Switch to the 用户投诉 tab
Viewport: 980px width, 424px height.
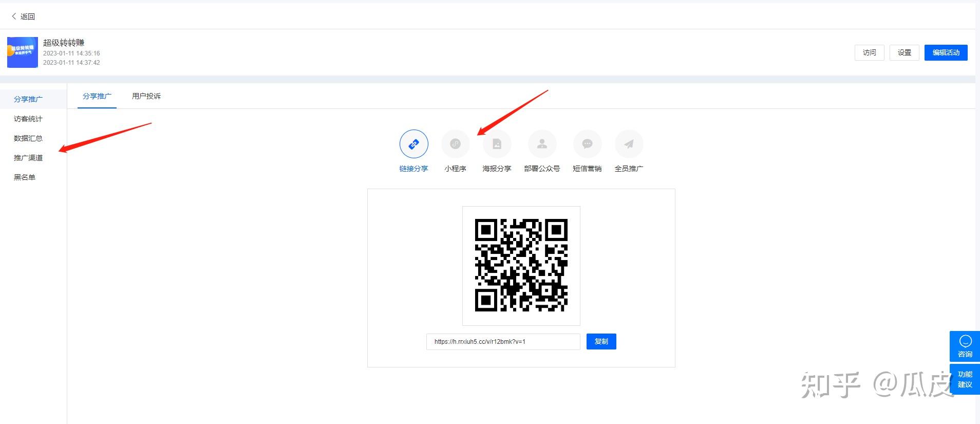click(x=146, y=96)
